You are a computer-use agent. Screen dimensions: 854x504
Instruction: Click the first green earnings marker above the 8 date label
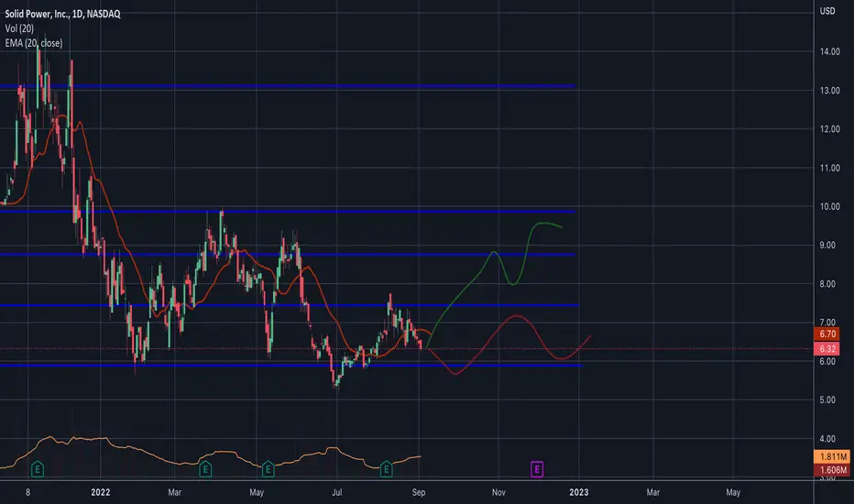point(37,468)
